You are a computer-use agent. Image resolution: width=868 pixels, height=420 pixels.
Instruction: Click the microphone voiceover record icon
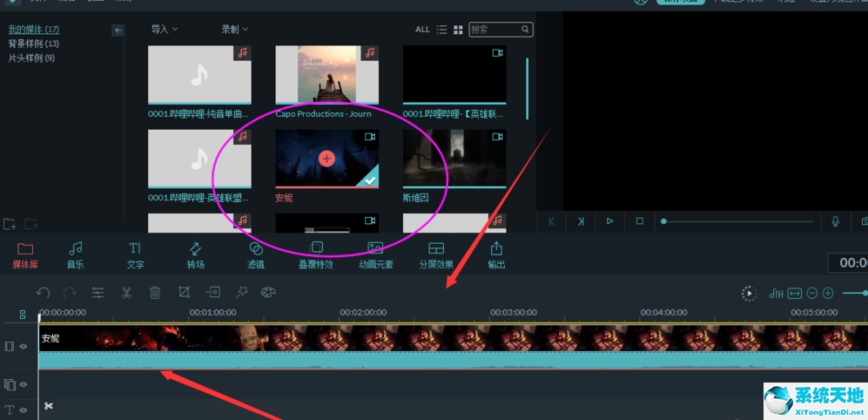(x=836, y=221)
